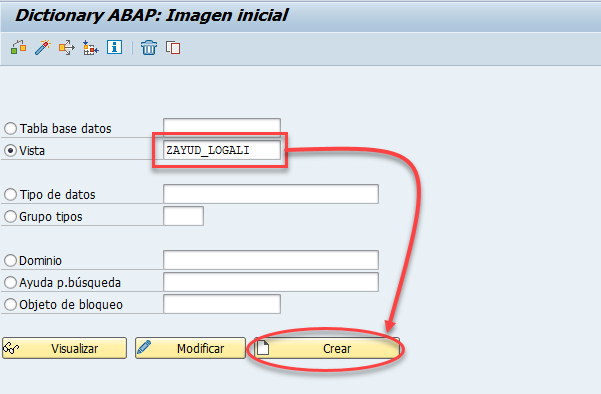Click the Modificar button
Image resolution: width=601 pixels, height=394 pixels.
(x=190, y=348)
